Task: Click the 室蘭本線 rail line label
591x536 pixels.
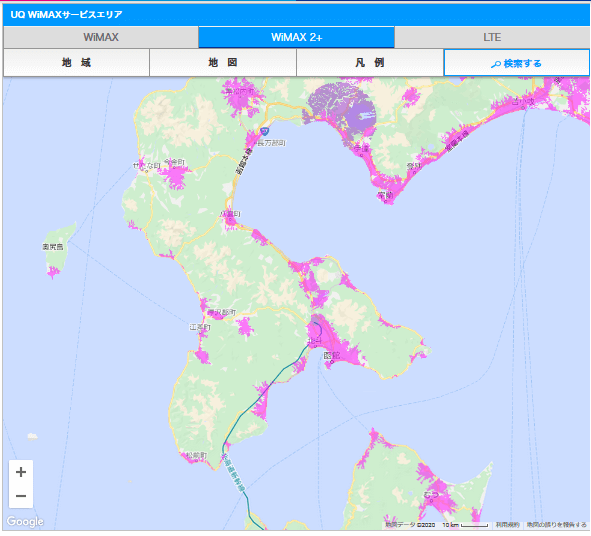Action: 457,140
